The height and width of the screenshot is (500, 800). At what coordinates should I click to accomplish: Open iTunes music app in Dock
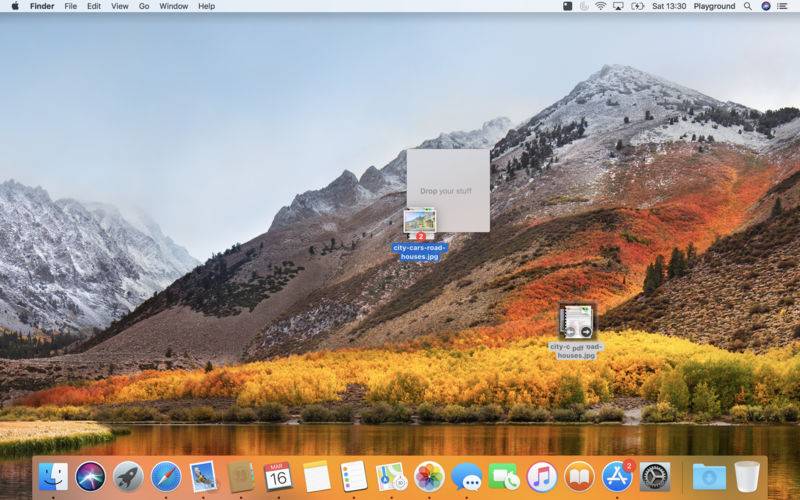541,476
